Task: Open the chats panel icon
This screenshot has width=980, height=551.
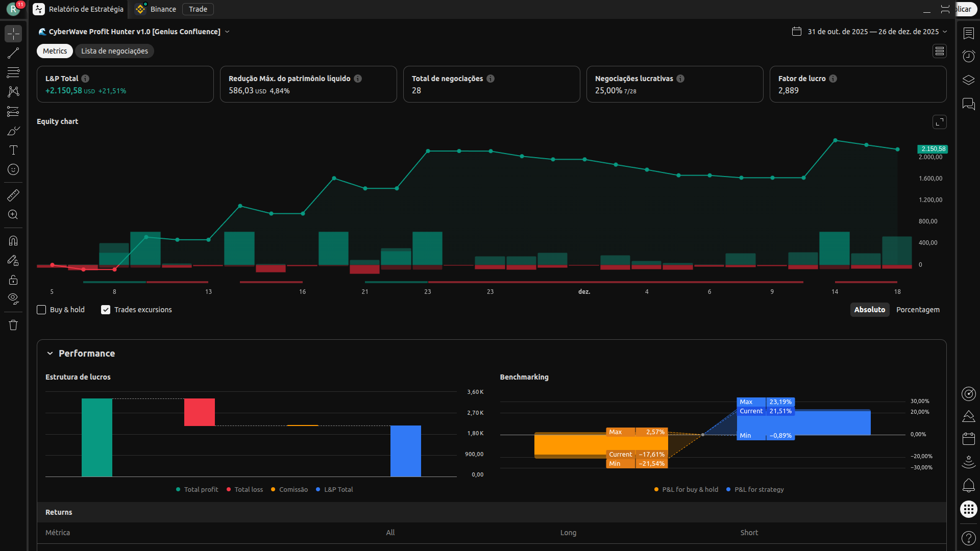Action: pyautogui.click(x=968, y=104)
